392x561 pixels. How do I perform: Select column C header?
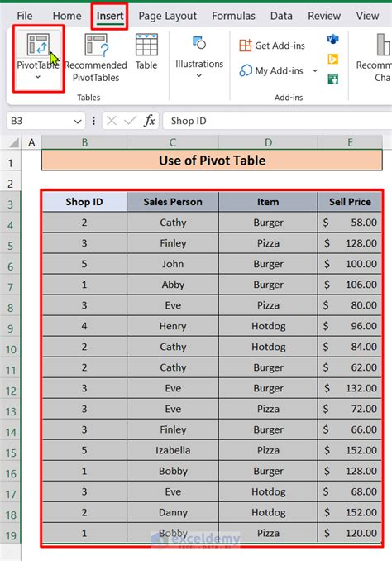pos(173,143)
